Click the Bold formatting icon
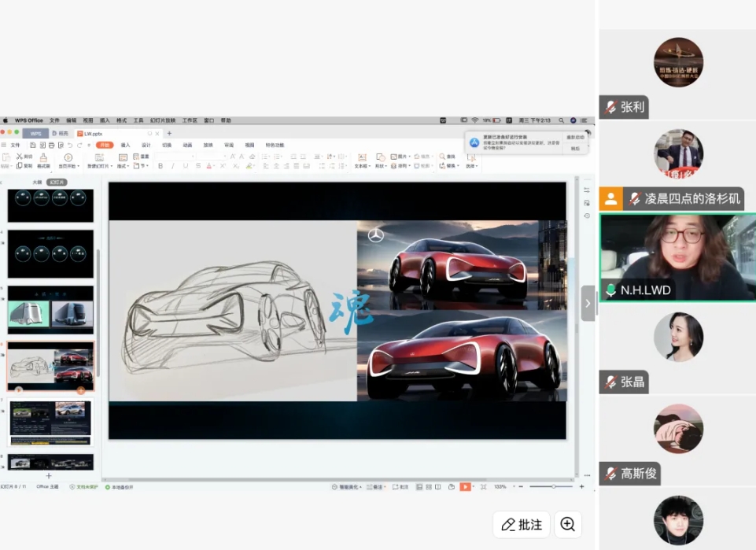This screenshot has width=756, height=550. [x=160, y=166]
